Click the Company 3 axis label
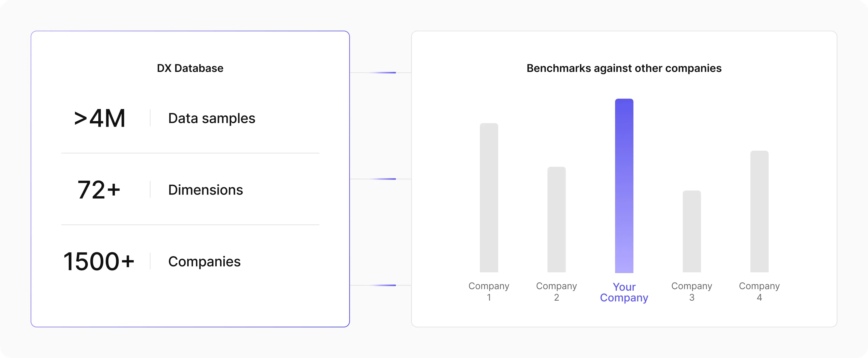The width and height of the screenshot is (868, 358). click(x=691, y=291)
